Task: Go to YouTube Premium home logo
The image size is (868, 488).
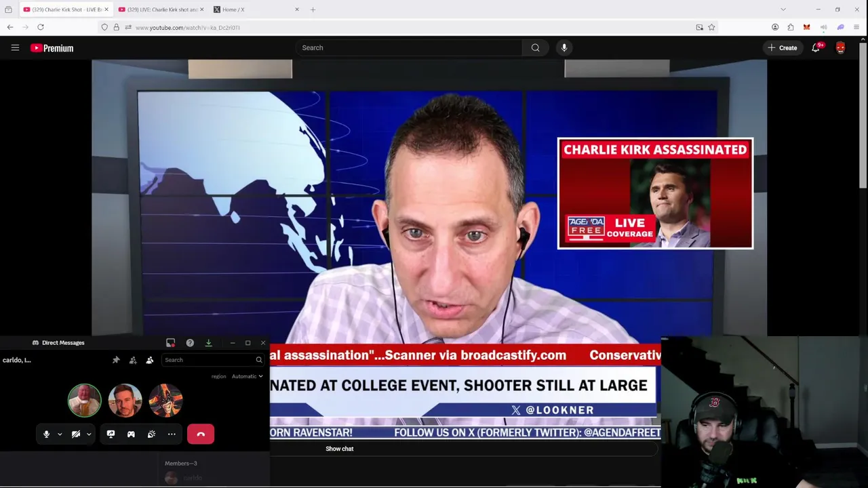Action: pyautogui.click(x=52, y=48)
